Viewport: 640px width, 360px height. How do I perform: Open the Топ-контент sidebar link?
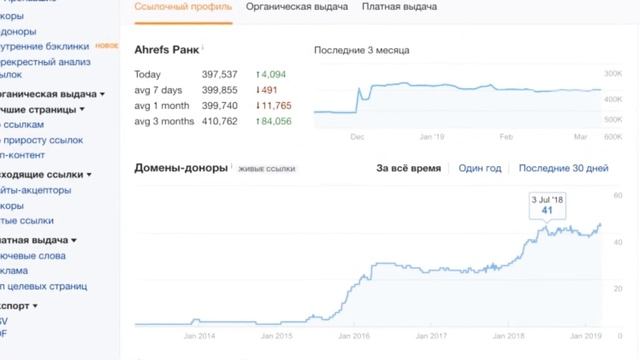[x=22, y=155]
